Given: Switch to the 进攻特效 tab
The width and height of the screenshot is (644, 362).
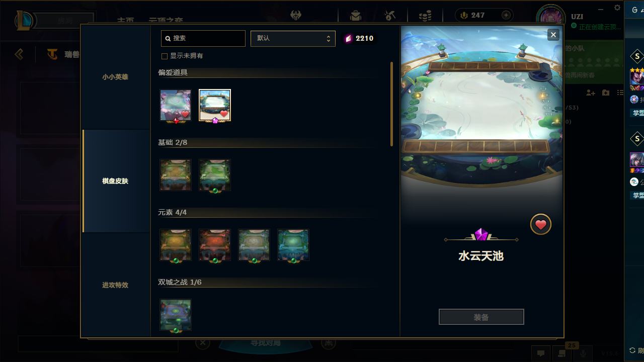Looking at the screenshot, I should coord(115,285).
